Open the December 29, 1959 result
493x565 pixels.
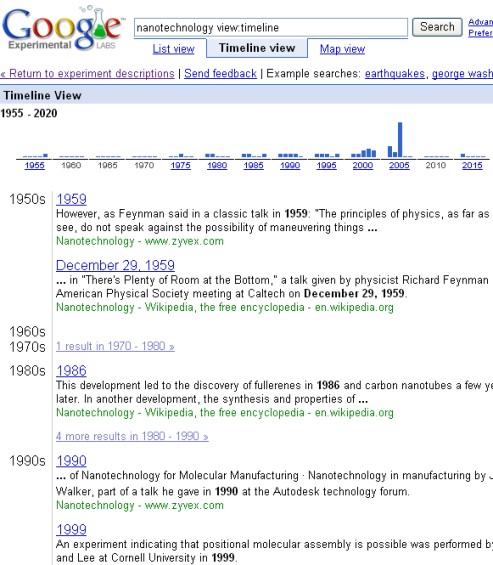[115, 265]
